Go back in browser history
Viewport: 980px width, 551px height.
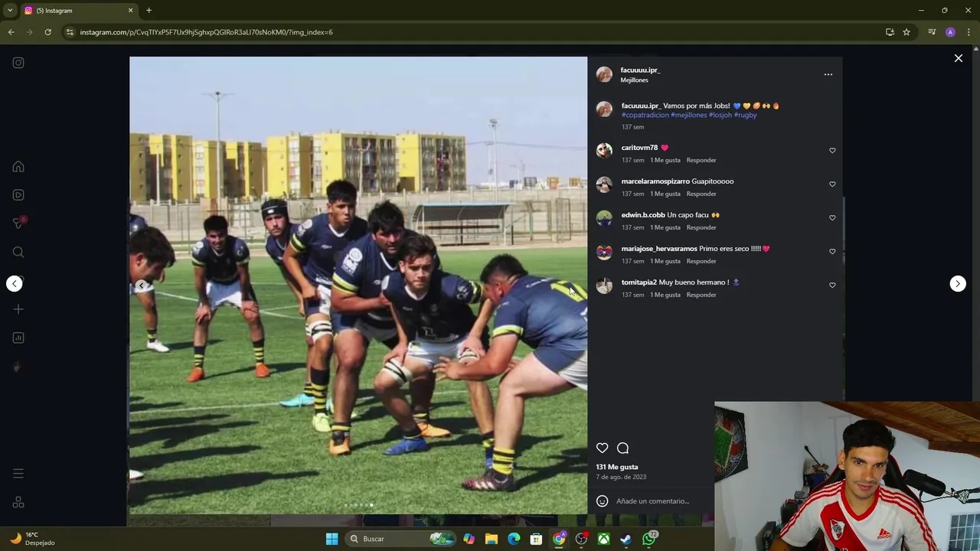(11, 32)
